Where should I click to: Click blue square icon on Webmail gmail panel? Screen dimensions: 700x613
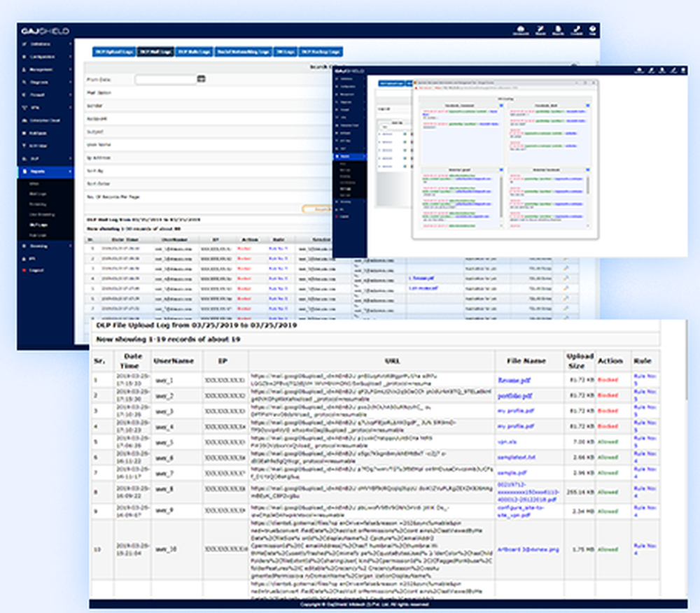coord(501,170)
